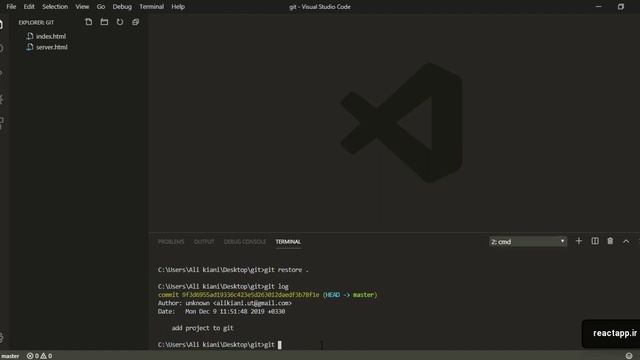Click the feedback smiley in status bar
This screenshot has width=640, height=360.
click(629, 356)
